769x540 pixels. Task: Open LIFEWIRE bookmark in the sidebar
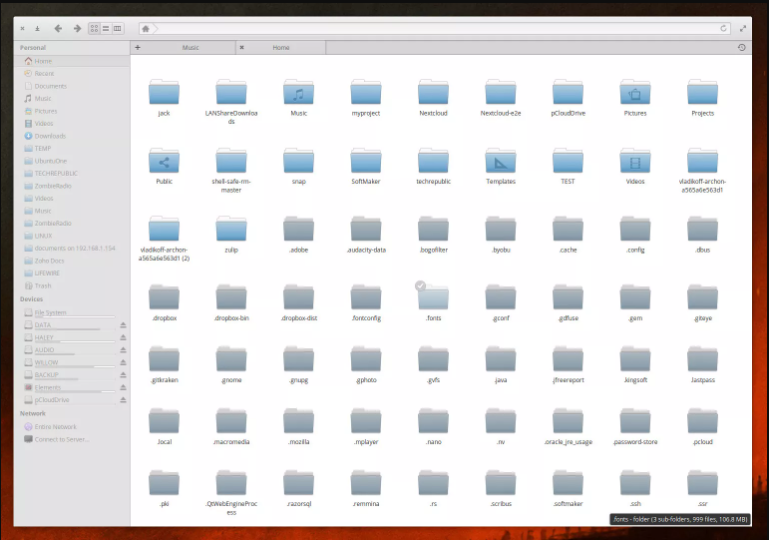[72, 273]
